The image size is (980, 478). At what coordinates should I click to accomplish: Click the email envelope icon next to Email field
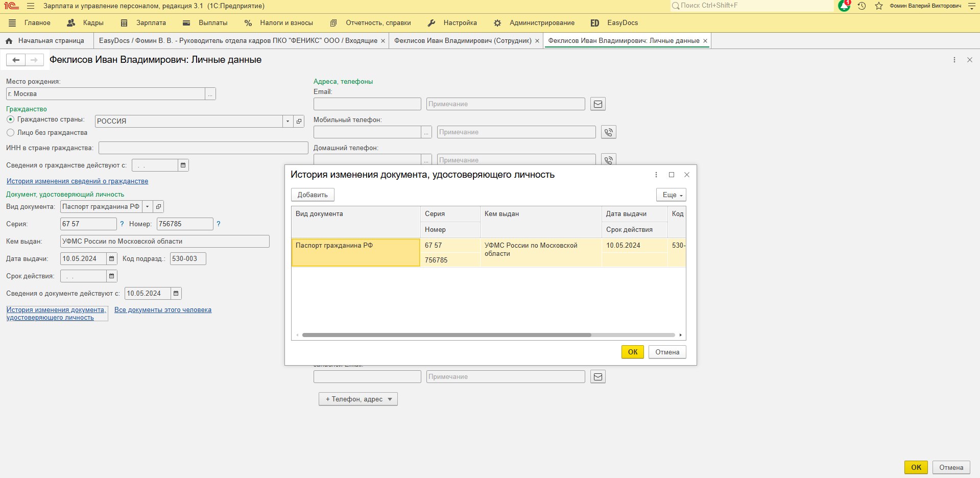click(x=597, y=104)
